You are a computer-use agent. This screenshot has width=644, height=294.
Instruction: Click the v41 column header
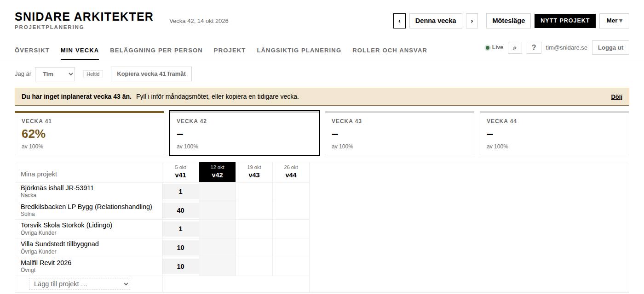tap(180, 172)
